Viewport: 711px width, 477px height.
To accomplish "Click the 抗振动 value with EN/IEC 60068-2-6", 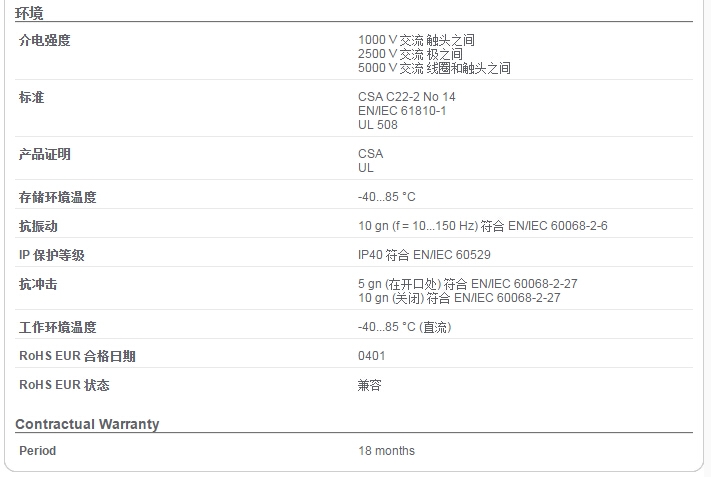I will click(482, 226).
